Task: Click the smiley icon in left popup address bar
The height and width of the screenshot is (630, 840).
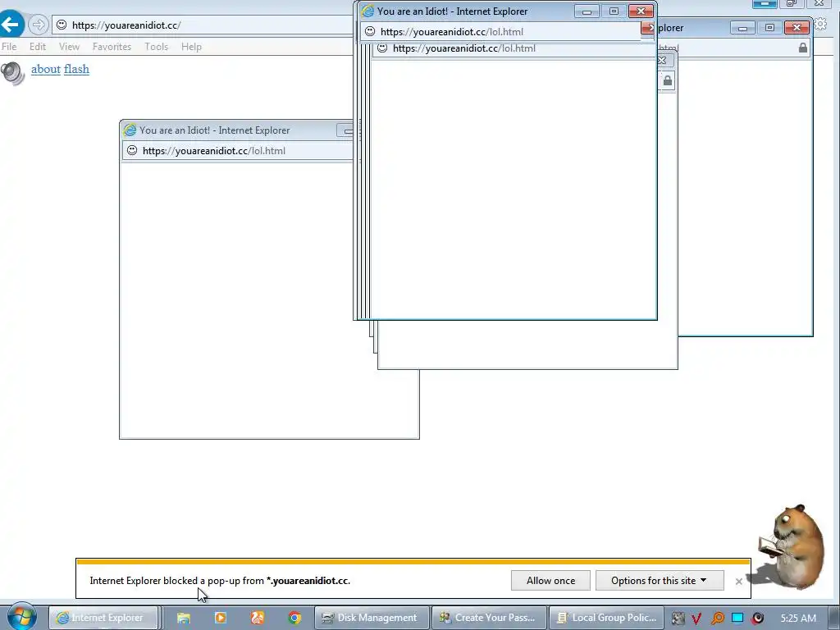Action: 132,151
